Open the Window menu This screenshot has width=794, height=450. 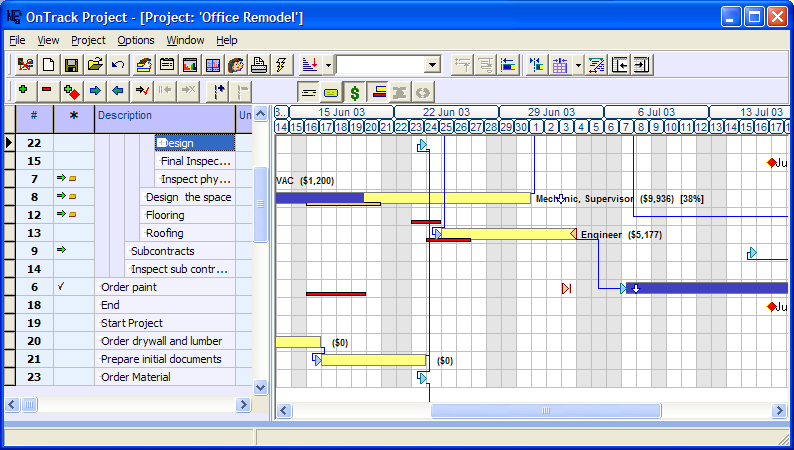pyautogui.click(x=185, y=40)
